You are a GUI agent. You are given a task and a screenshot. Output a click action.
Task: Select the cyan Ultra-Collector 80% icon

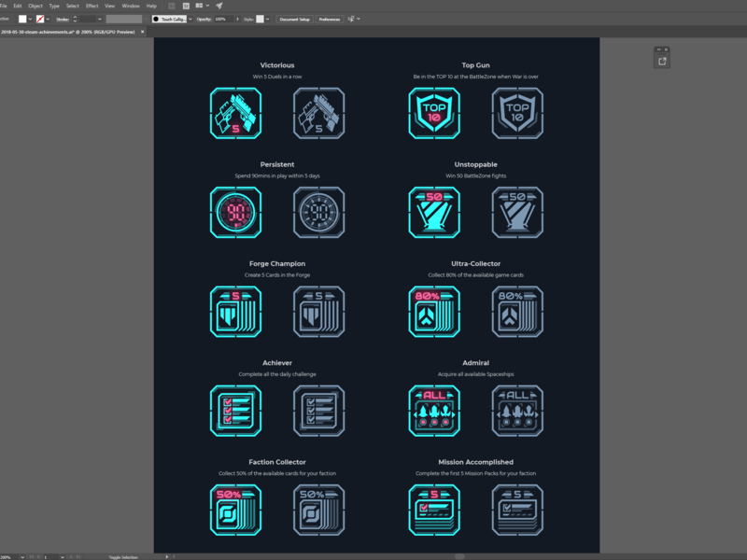tap(434, 312)
